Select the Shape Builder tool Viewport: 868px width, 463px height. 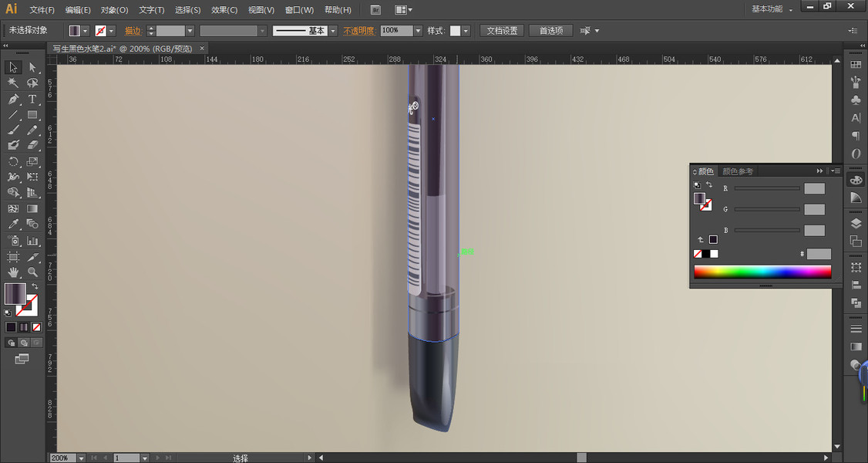13,193
